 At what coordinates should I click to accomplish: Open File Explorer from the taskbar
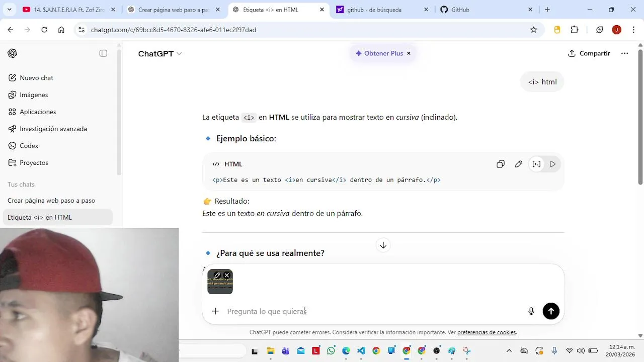[x=270, y=351]
